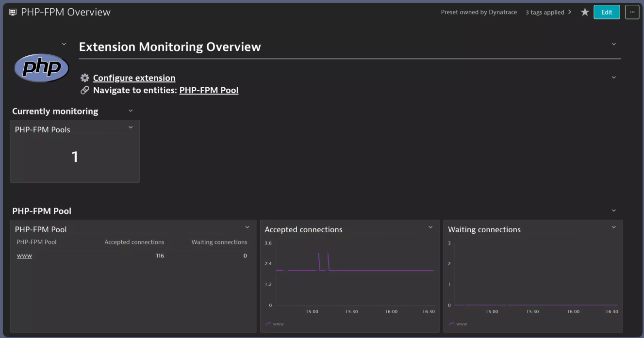Screen dimensions: 644x338
Task: Click the www legend icon under Accepted connections
Action: 268,323
